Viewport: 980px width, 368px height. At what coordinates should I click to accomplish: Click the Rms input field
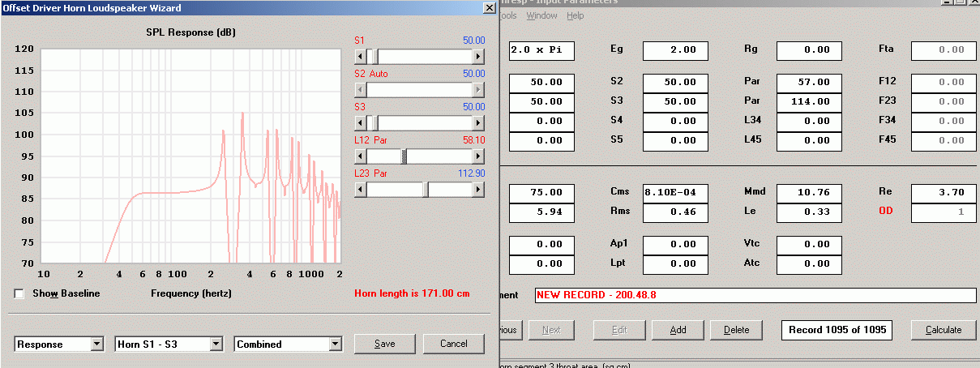point(675,212)
